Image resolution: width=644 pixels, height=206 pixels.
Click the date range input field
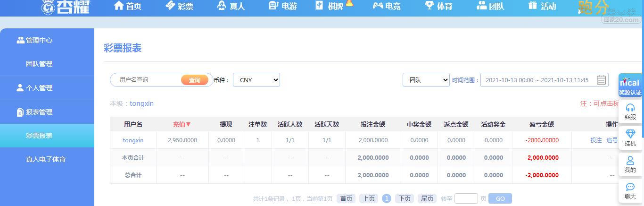click(x=545, y=80)
